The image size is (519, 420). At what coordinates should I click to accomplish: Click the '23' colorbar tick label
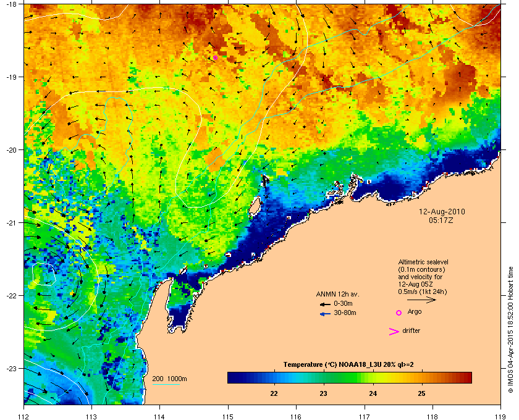point(323,393)
